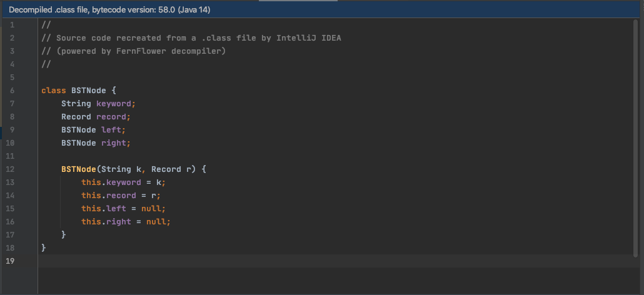Click line number 6 in the gutter
This screenshot has width=644, height=295.
(x=12, y=90)
